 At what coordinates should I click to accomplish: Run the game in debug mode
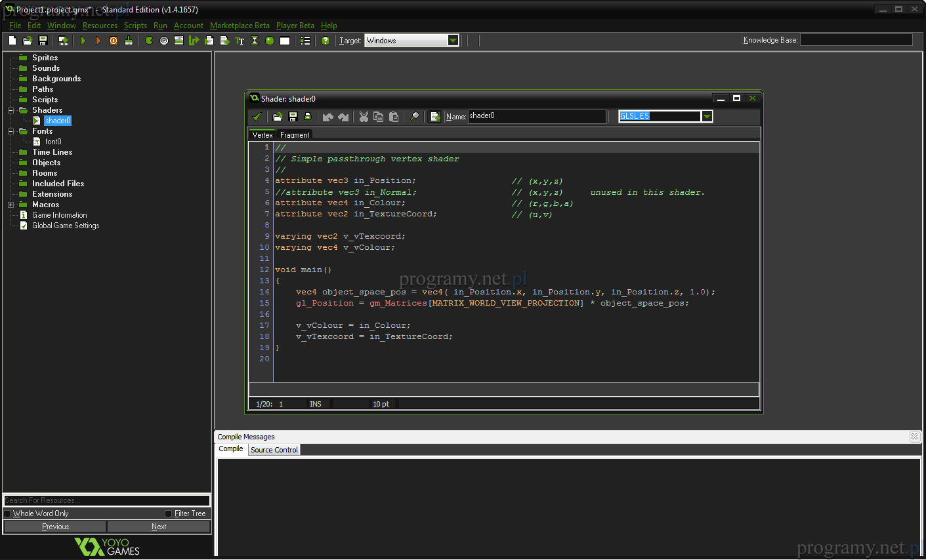(98, 41)
